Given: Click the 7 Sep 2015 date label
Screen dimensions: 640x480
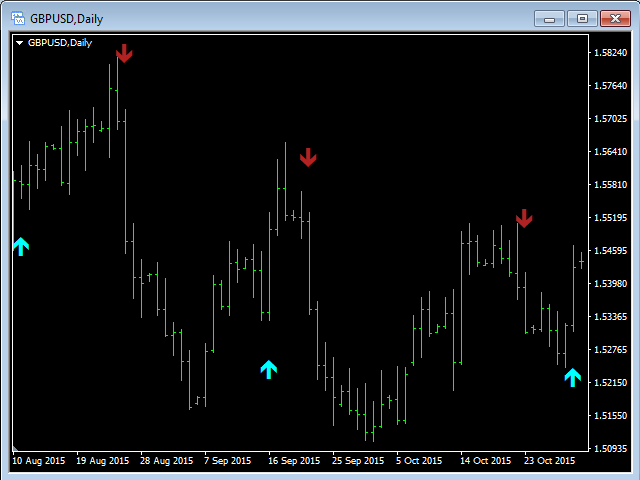Looking at the screenshot, I should (227, 461).
